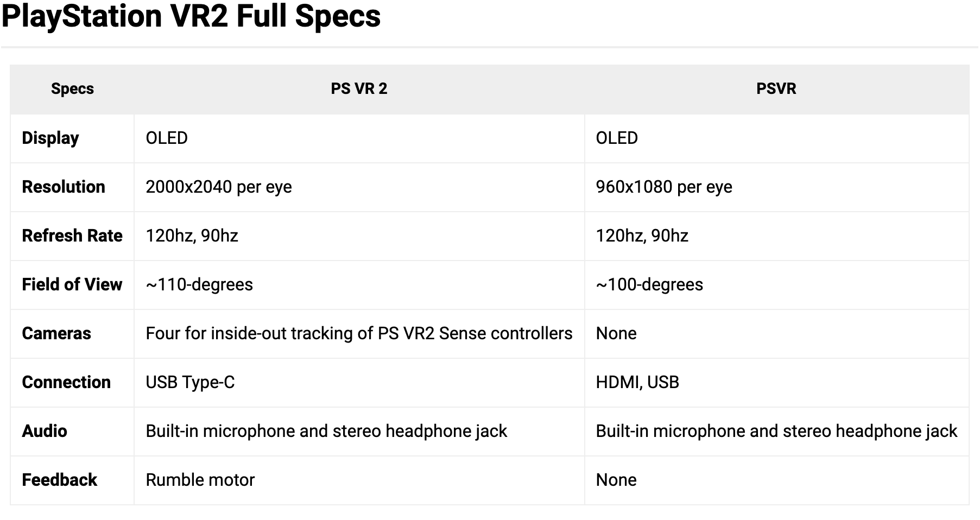Select the ~100-degrees field of view cell
Image resolution: width=980 pixels, height=520 pixels.
tap(649, 284)
